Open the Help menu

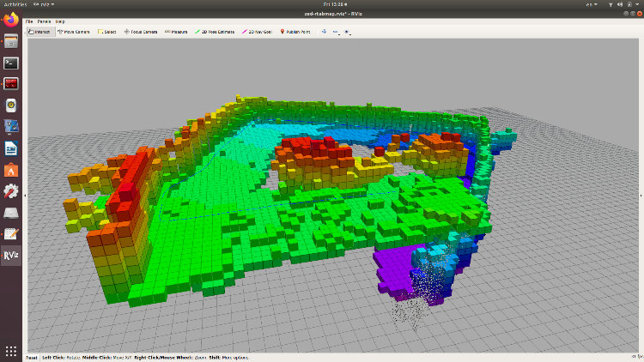point(60,21)
